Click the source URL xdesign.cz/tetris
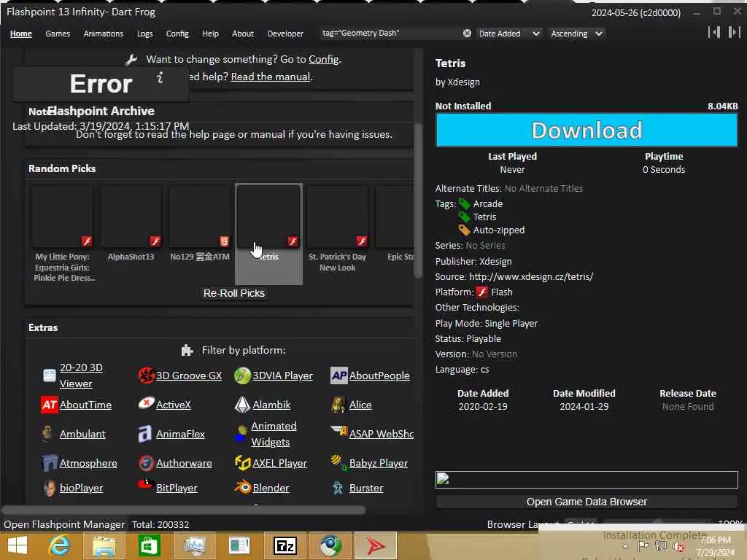747x560 pixels. click(x=531, y=276)
